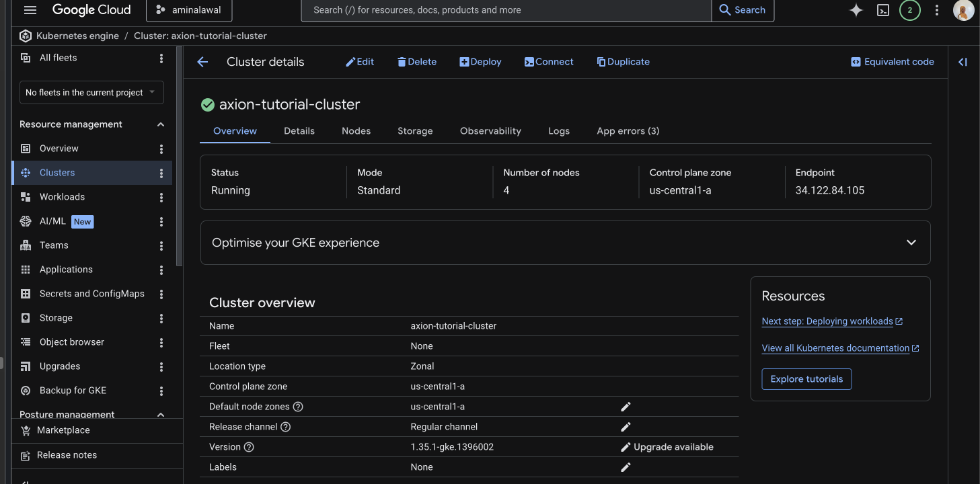Click the Delete cluster button

pyautogui.click(x=417, y=62)
